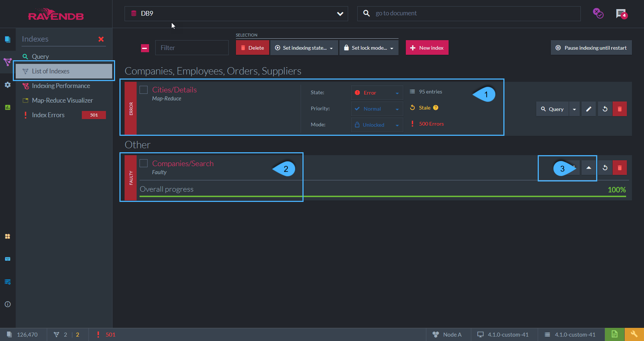Click Pause indexing until restart button
The image size is (644, 341).
[x=591, y=48]
